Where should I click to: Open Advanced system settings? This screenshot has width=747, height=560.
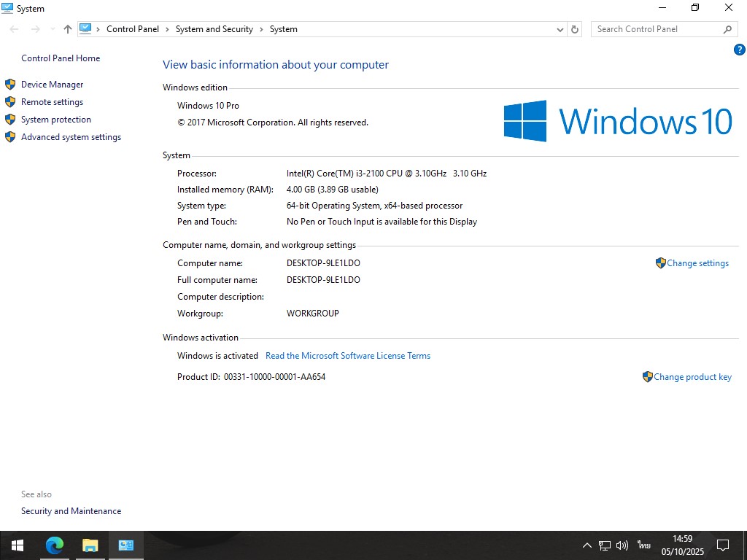pos(71,137)
